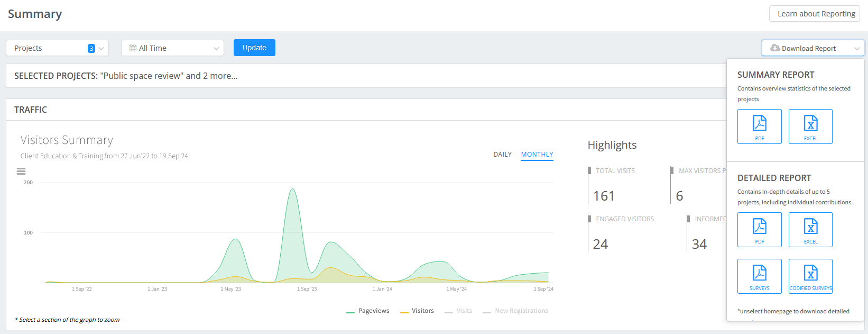Click the Highlights heading
This screenshot has height=334, width=868.
coord(612,145)
